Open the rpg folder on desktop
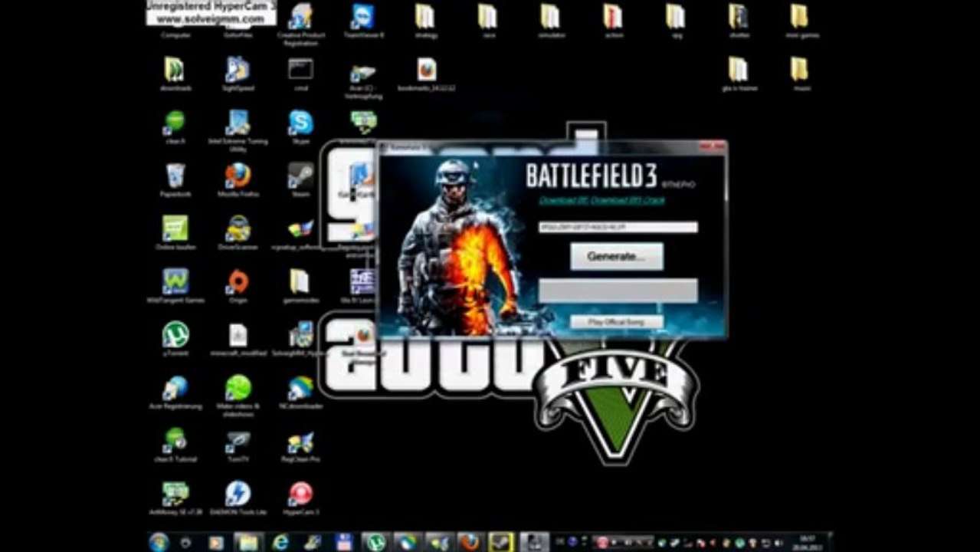The width and height of the screenshot is (980, 552). (675, 21)
